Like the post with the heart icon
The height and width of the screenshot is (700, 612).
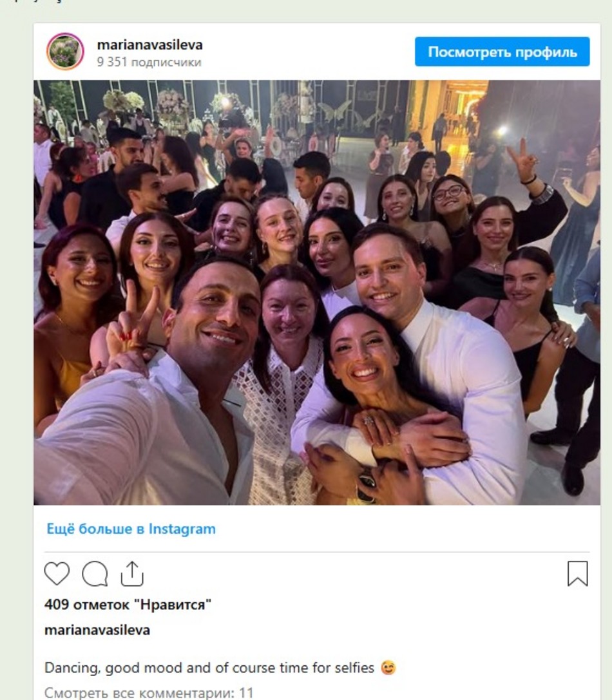pos(57,573)
